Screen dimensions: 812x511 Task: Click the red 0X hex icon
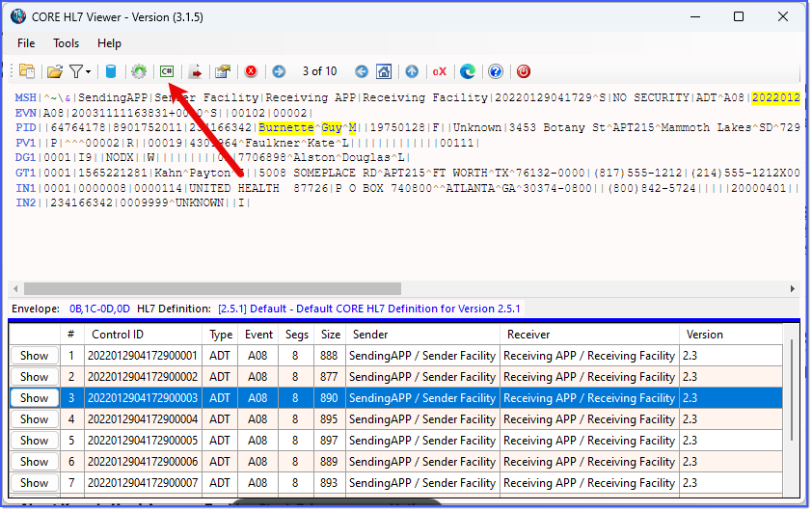[x=439, y=71]
